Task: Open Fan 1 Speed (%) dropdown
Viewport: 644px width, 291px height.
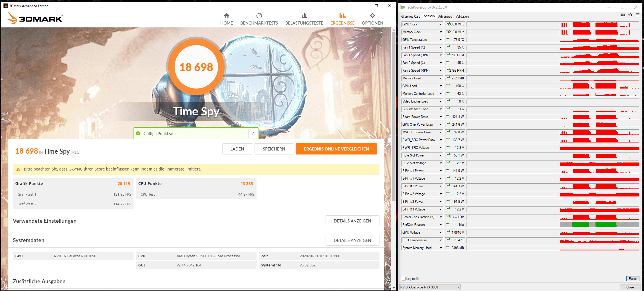Action: tap(441, 47)
